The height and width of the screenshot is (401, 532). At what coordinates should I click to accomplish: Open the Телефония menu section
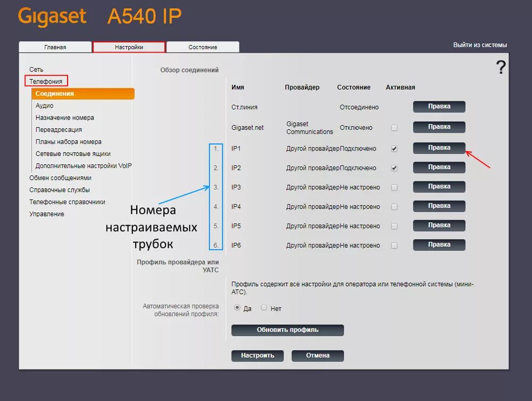46,81
